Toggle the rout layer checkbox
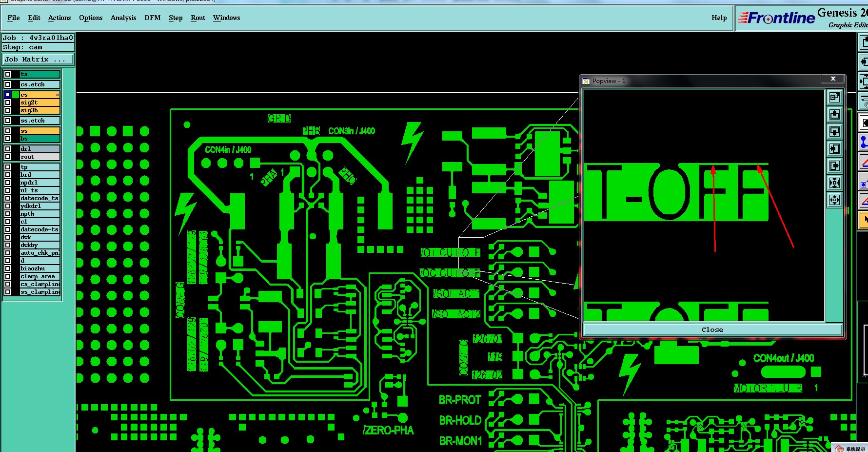This screenshot has width=868, height=452. click(x=8, y=157)
